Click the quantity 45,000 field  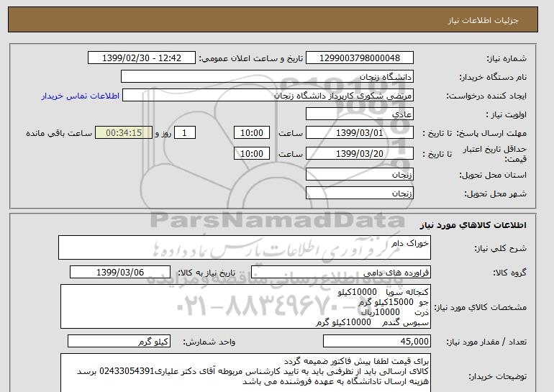377,341
